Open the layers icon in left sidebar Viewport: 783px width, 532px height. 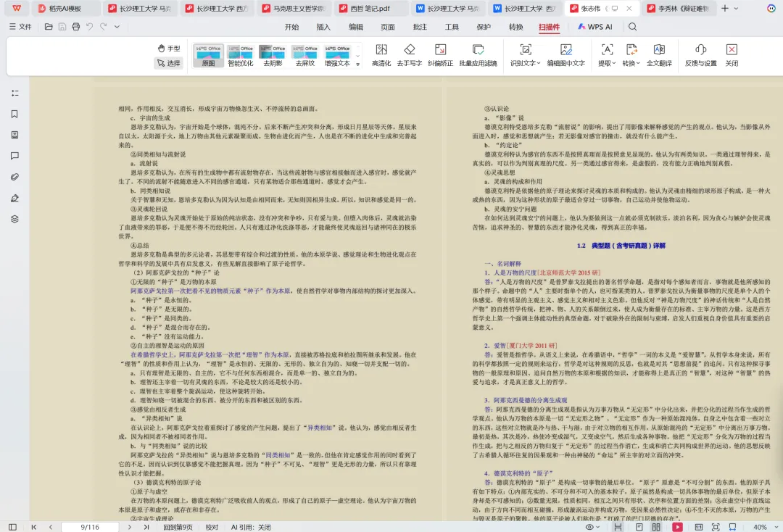[x=15, y=219]
